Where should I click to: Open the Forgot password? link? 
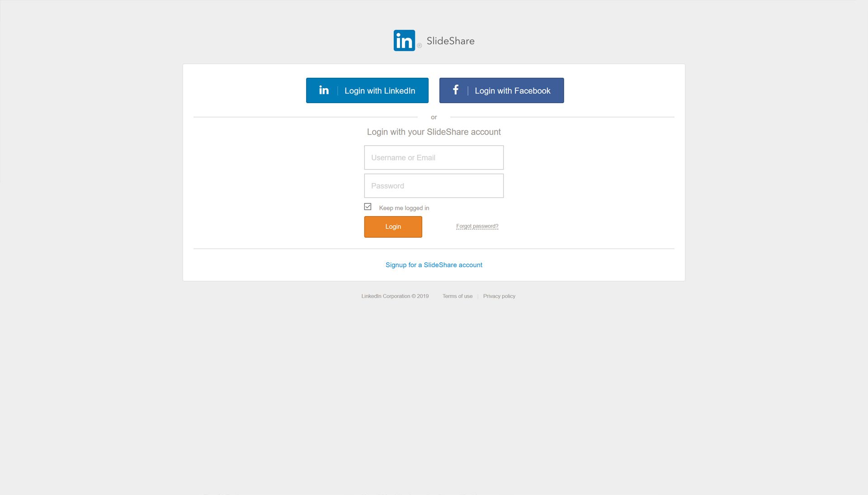(477, 226)
